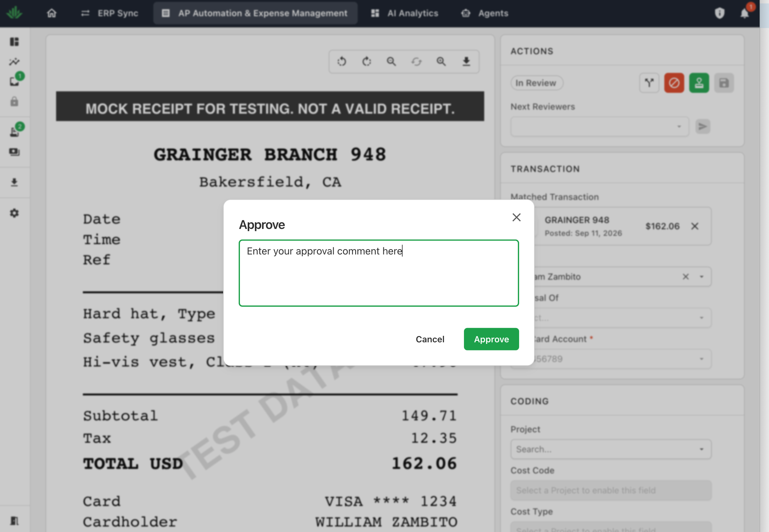Open the ERP Sync tab

(110, 13)
